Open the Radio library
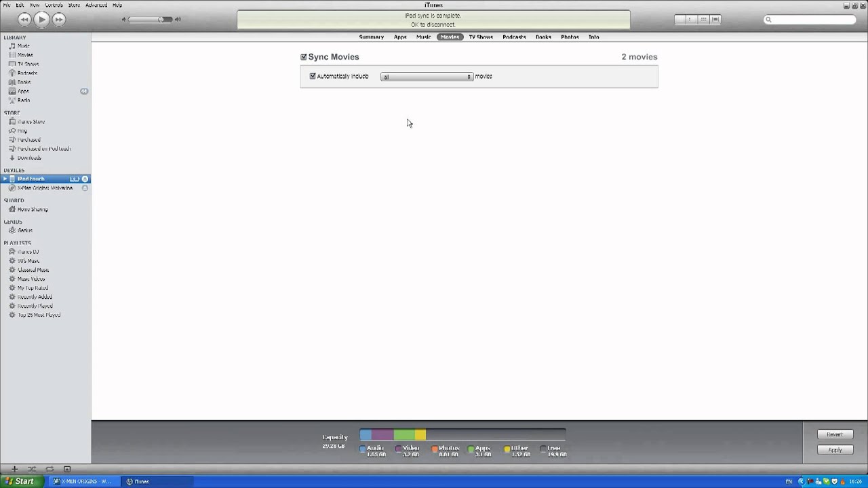868x488 pixels. point(23,100)
